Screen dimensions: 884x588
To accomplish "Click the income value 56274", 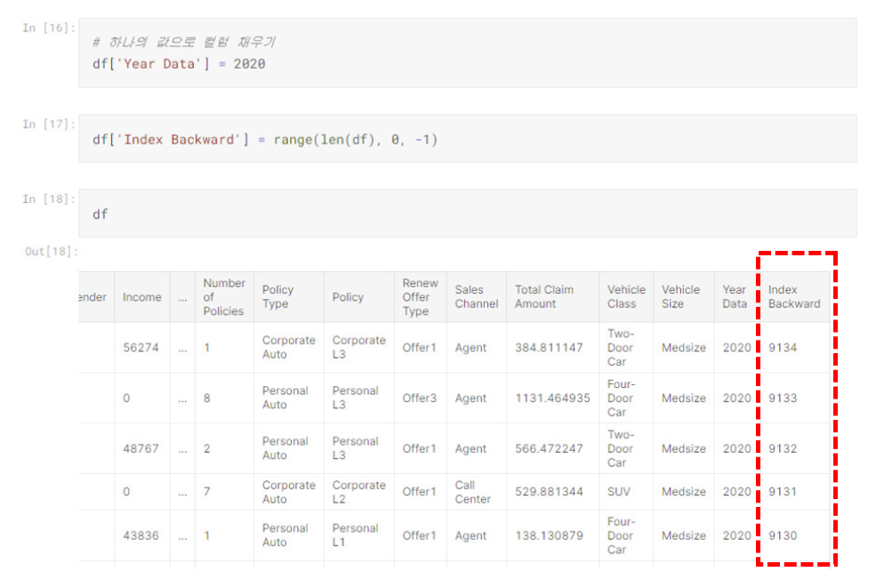I will 141,348.
